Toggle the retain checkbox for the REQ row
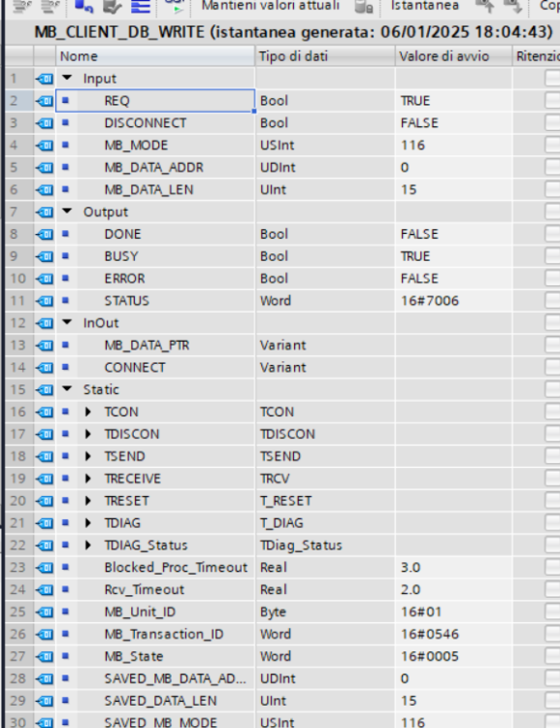The width and height of the screenshot is (560, 728). (552, 101)
